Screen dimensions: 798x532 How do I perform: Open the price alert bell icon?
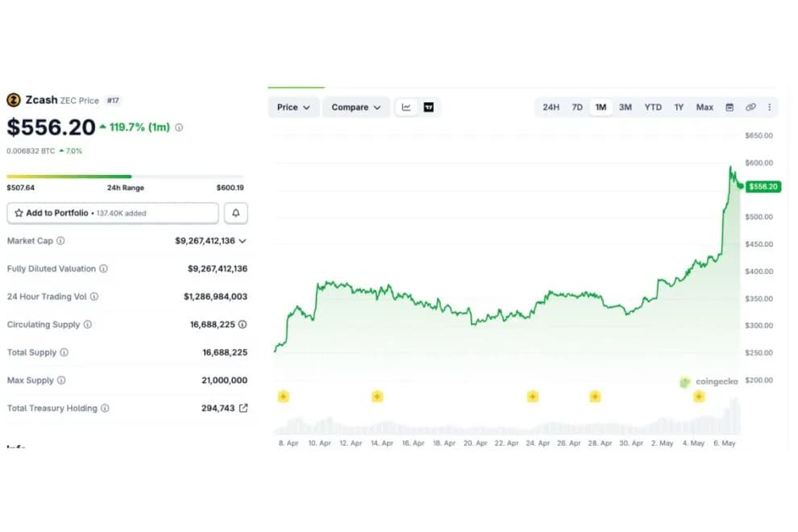click(x=235, y=213)
